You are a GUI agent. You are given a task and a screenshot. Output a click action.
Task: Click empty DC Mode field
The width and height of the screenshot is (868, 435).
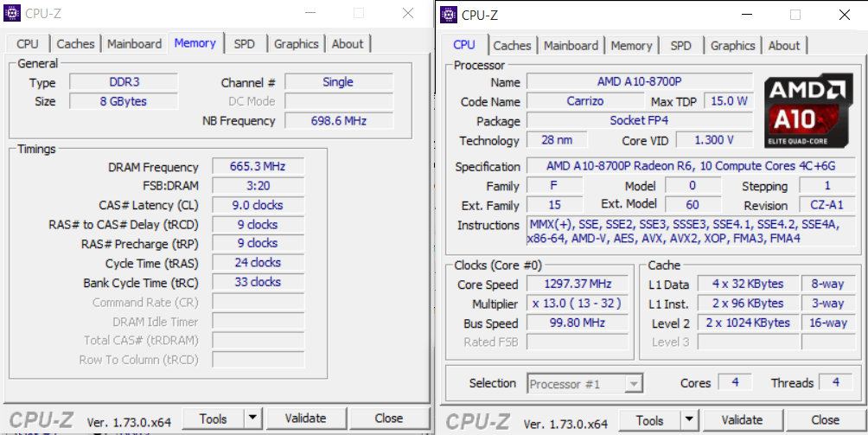[x=339, y=101]
